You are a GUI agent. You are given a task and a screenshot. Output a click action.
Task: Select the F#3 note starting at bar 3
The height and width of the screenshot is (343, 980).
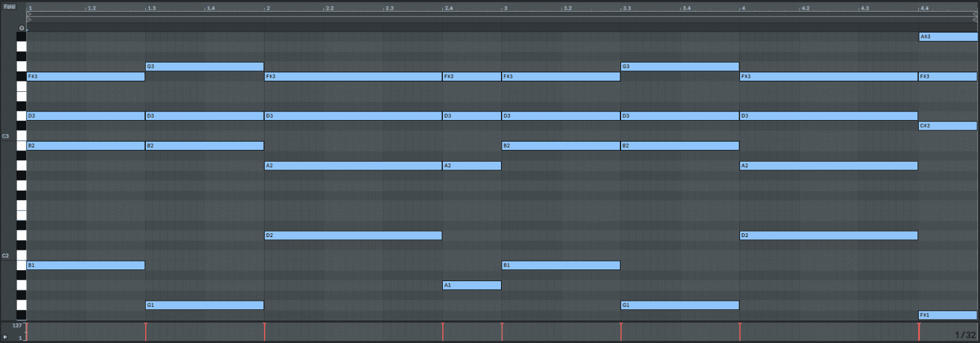pyautogui.click(x=561, y=77)
